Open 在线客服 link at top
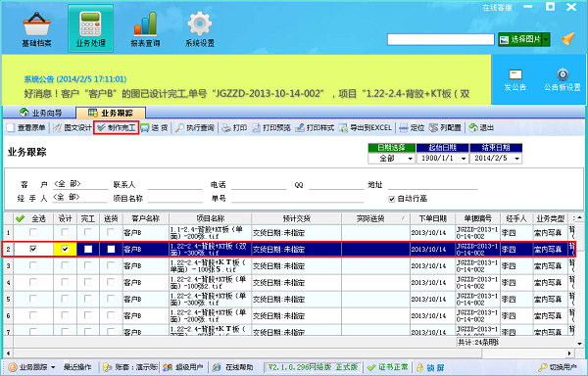 pyautogui.click(x=497, y=8)
